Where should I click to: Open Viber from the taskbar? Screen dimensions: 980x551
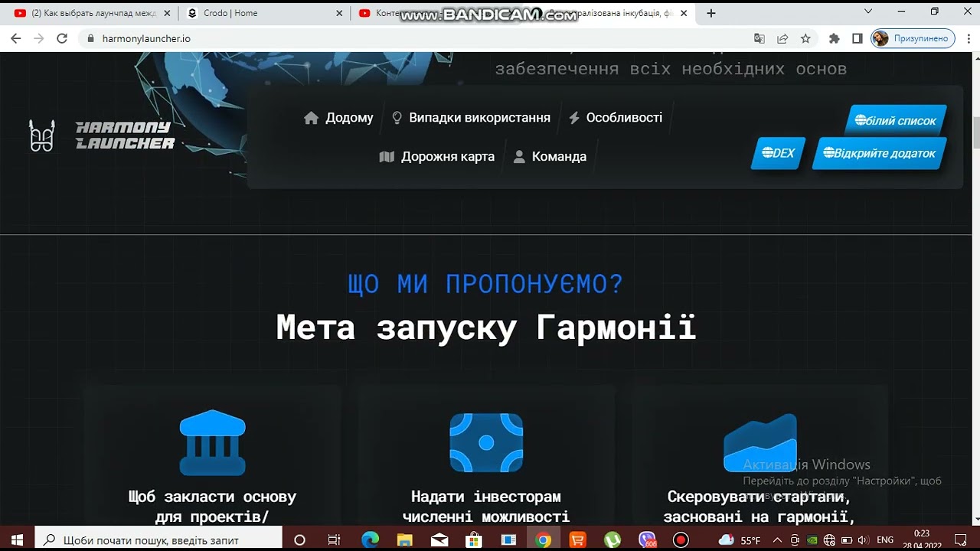pyautogui.click(x=647, y=540)
